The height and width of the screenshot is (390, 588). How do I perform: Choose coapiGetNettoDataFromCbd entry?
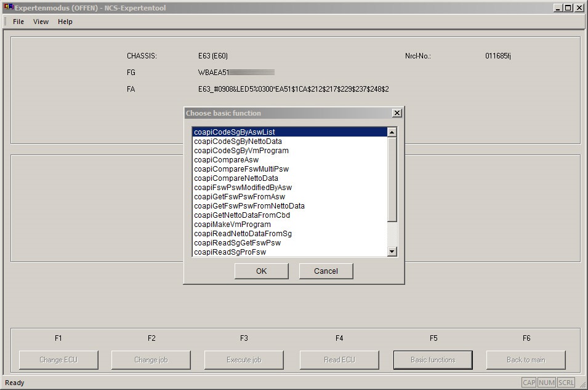pos(289,215)
